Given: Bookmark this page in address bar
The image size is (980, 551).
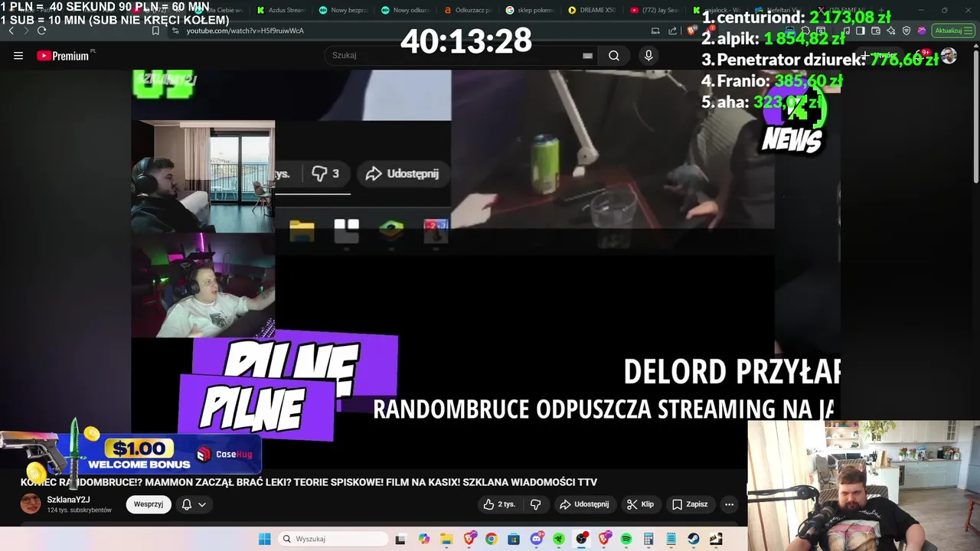Looking at the screenshot, I should pyautogui.click(x=155, y=31).
